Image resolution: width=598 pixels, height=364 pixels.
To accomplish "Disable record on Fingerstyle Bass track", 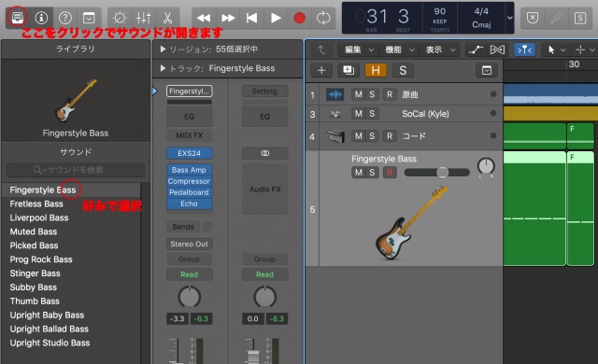I will coord(390,173).
